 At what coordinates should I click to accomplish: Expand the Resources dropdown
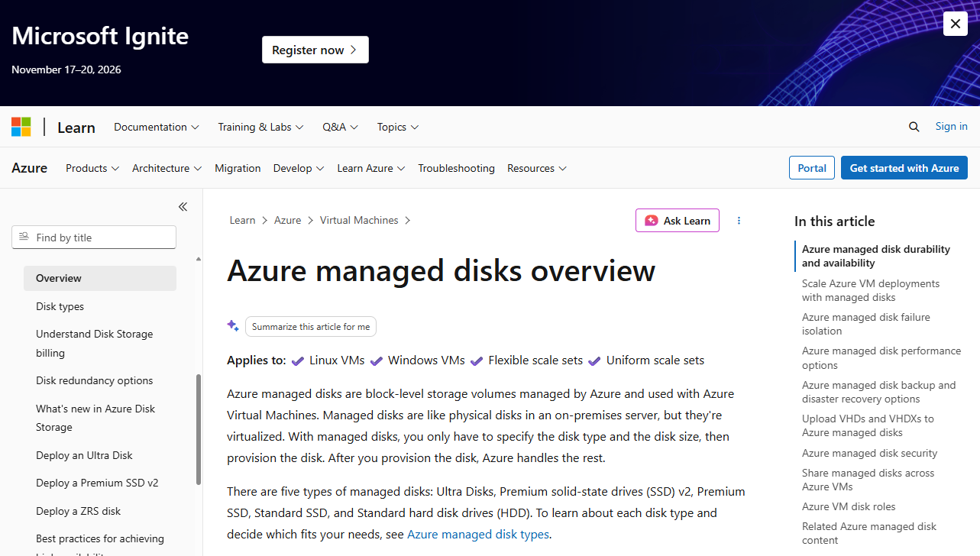pyautogui.click(x=537, y=168)
